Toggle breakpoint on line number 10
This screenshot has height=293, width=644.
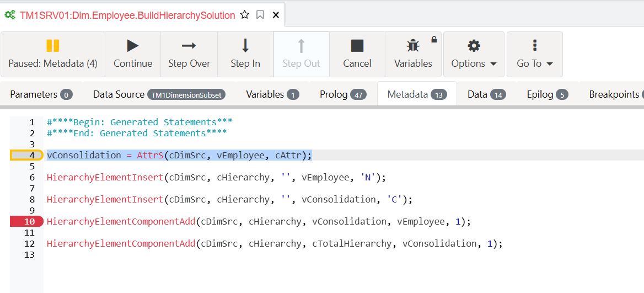coord(26,221)
